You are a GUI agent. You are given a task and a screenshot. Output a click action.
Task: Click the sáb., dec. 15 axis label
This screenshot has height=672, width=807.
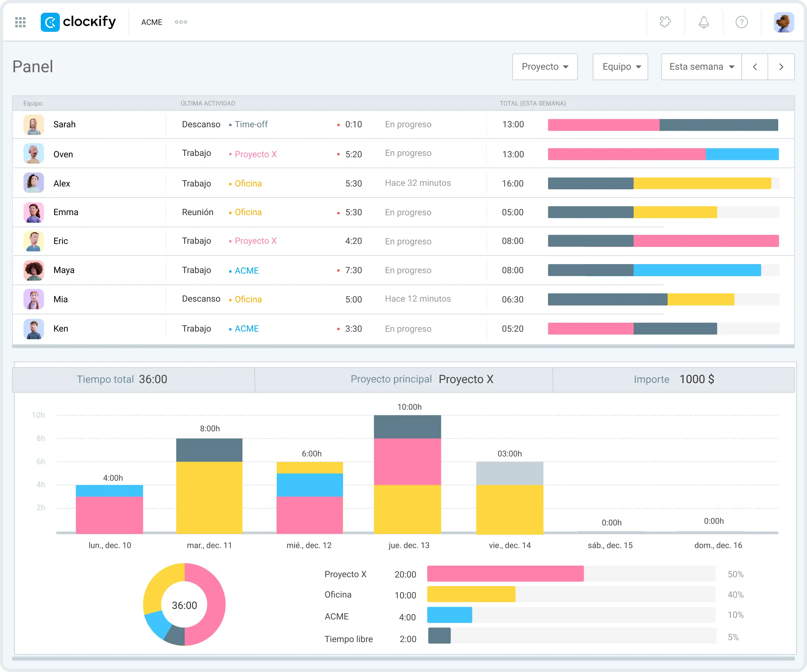click(610, 545)
